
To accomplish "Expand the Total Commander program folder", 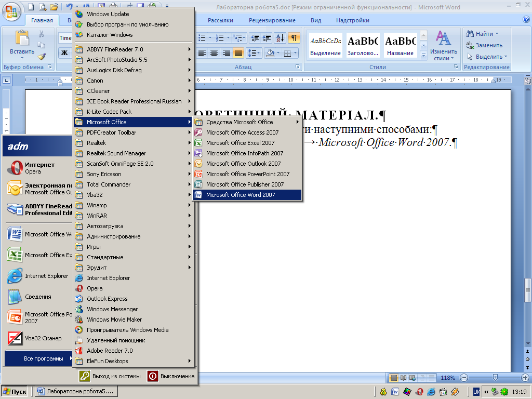I will point(134,184).
